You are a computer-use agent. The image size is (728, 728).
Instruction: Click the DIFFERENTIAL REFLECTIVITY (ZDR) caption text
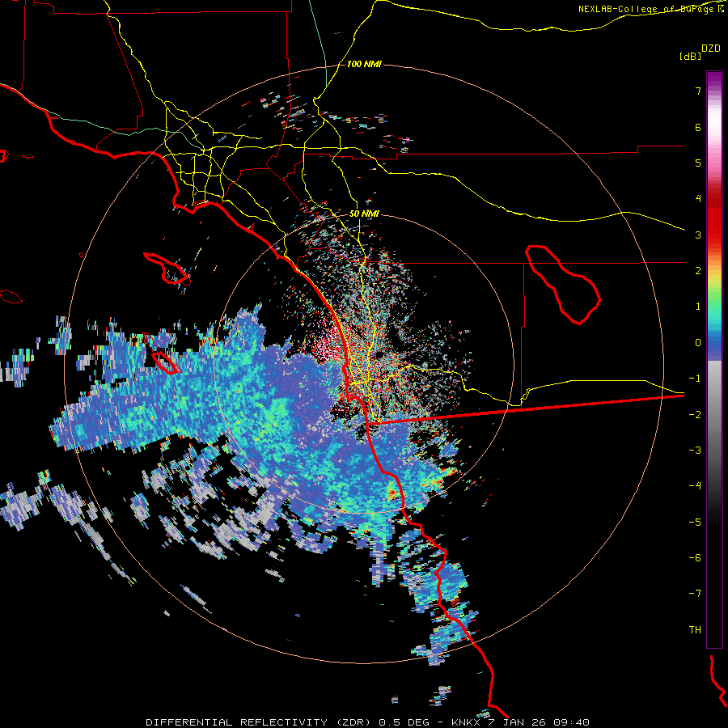click(258, 722)
